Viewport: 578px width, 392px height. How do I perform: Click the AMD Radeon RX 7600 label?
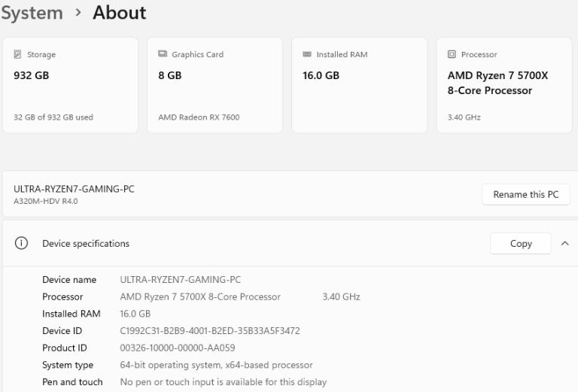pos(199,117)
